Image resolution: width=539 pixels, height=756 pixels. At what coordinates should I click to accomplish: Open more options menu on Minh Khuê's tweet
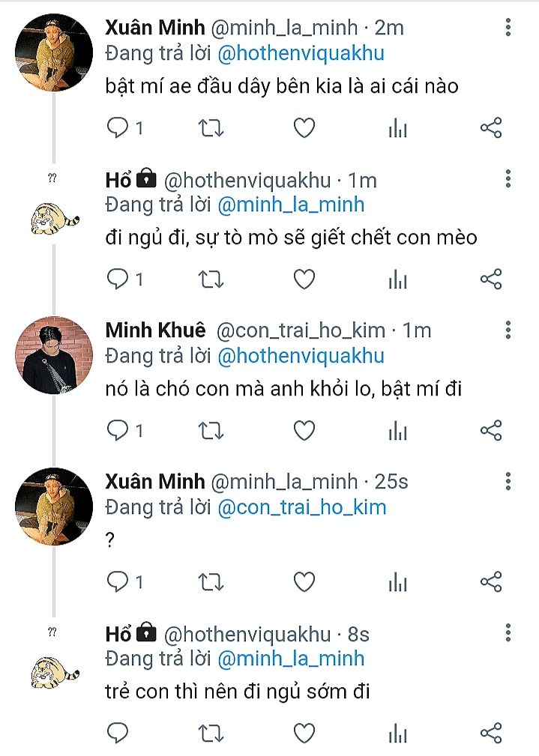point(508,330)
